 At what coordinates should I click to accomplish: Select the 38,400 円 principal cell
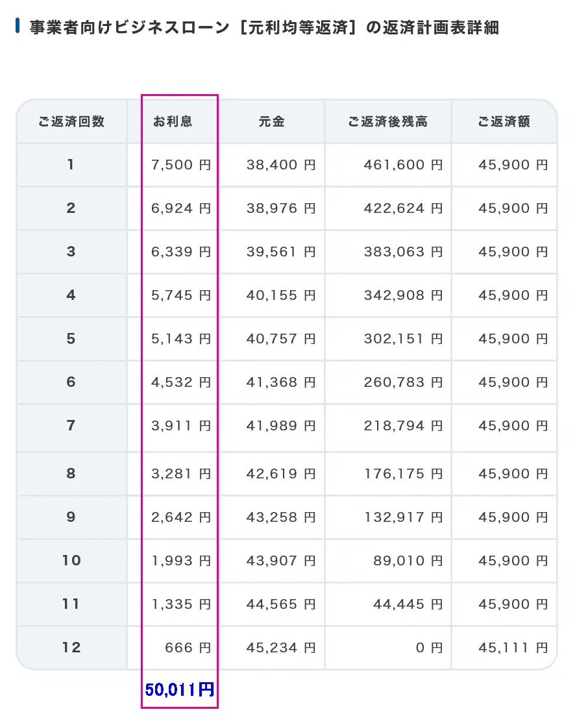pyautogui.click(x=272, y=165)
